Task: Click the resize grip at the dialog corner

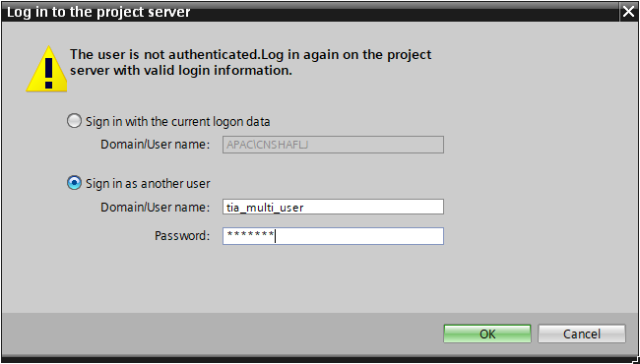Action: (635, 359)
